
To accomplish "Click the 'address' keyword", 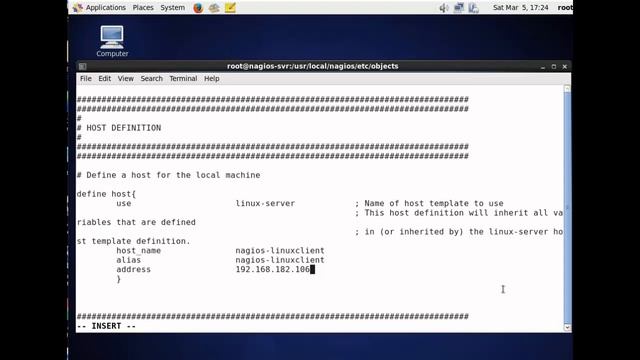I will 133,269.
